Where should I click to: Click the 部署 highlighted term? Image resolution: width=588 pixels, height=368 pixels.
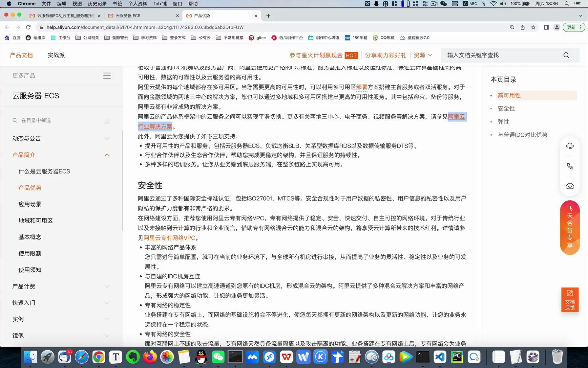(x=362, y=87)
